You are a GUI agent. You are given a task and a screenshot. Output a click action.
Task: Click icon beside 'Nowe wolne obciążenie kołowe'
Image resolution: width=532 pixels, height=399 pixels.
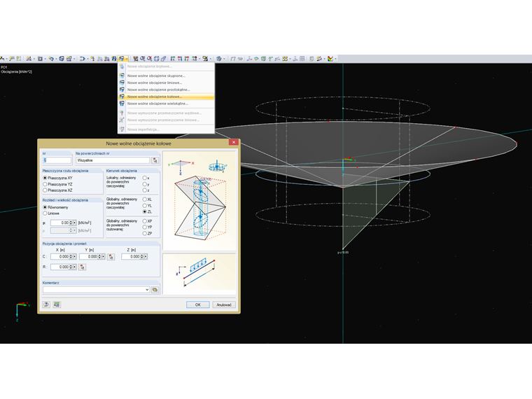coord(122,97)
